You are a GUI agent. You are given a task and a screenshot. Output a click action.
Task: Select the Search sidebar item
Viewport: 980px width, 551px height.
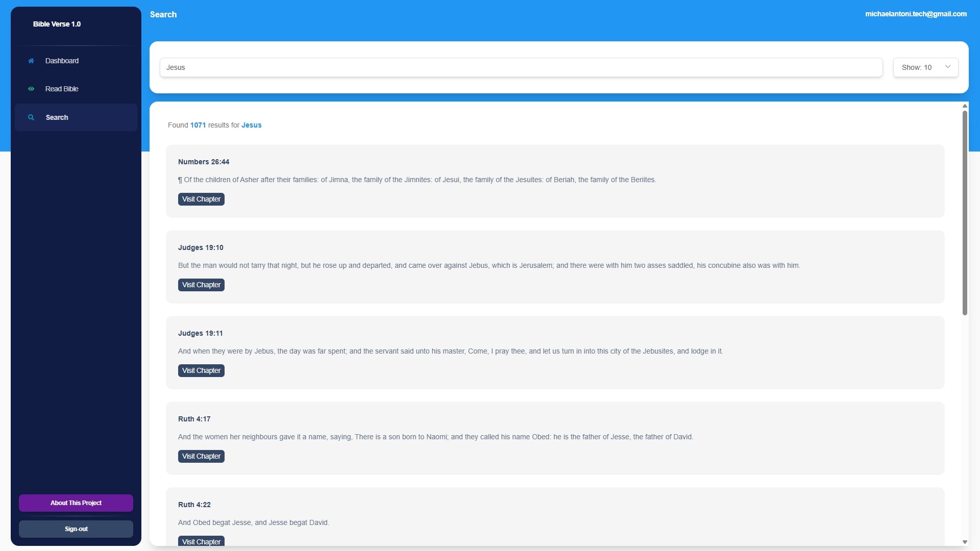[x=57, y=117]
